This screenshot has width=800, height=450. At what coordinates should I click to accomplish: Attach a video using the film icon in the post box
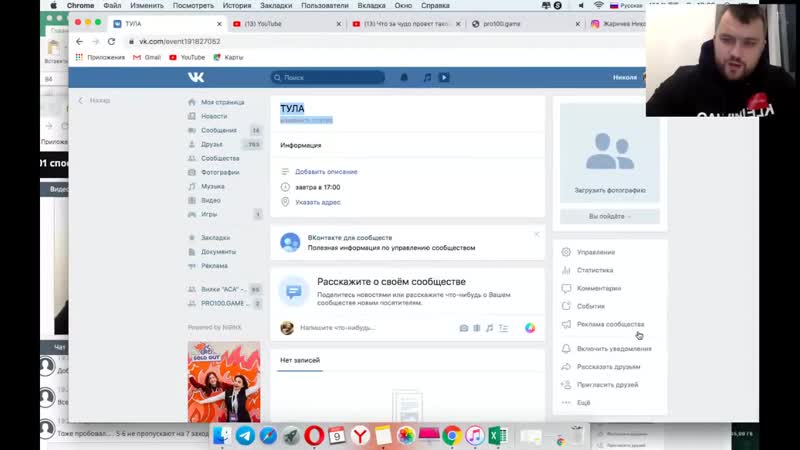(477, 328)
